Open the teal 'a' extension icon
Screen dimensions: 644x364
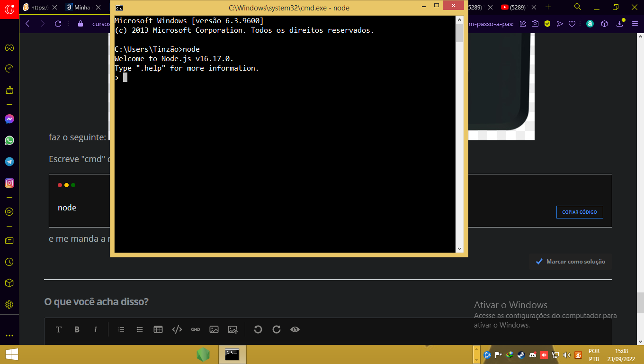click(590, 24)
